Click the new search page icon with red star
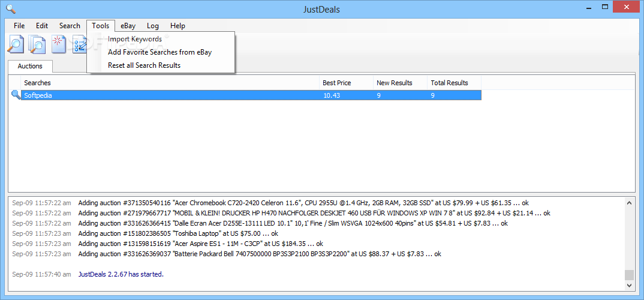This screenshot has width=644, height=300. pos(59,44)
